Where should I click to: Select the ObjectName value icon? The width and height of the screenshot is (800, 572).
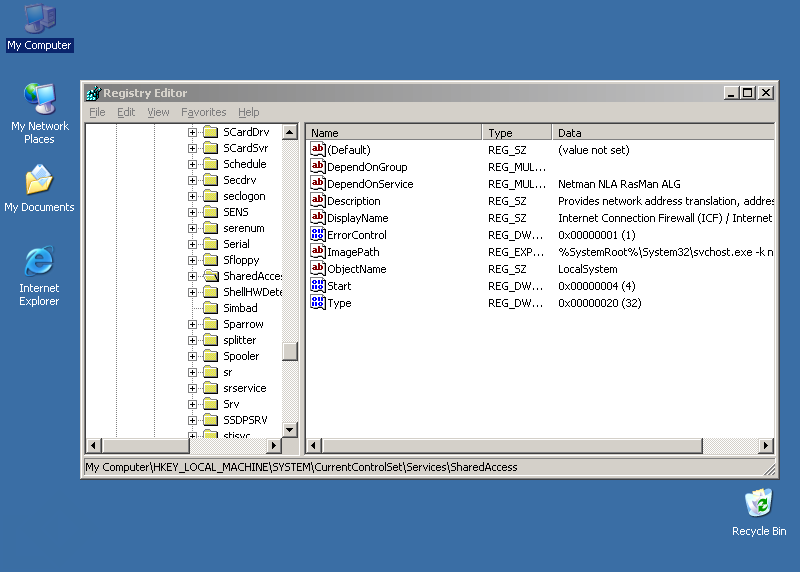317,268
